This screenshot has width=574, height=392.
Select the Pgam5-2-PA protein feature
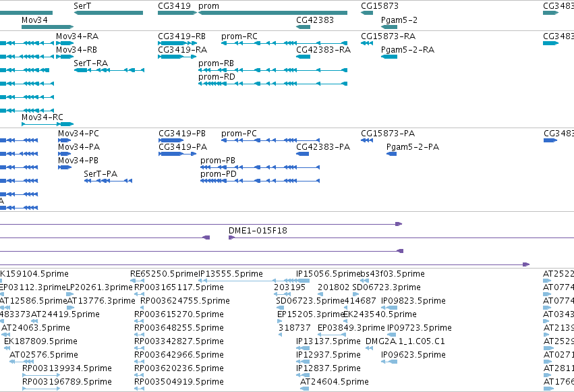pos(391,154)
